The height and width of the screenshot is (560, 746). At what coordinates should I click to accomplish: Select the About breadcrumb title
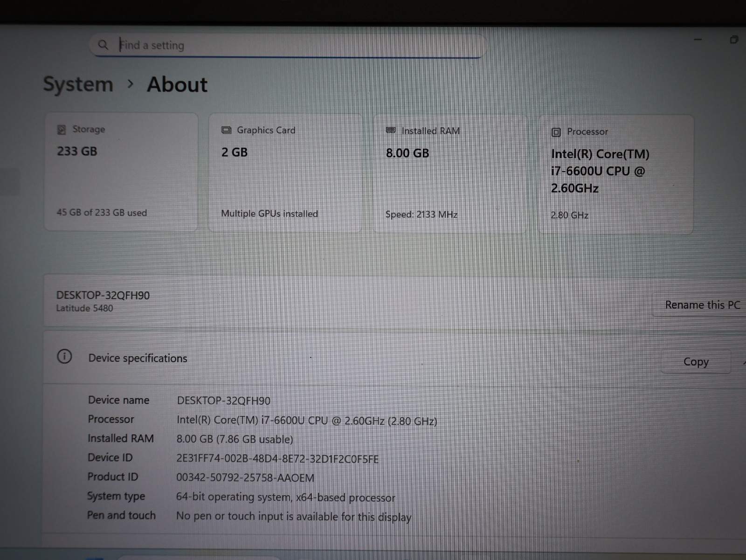[177, 85]
